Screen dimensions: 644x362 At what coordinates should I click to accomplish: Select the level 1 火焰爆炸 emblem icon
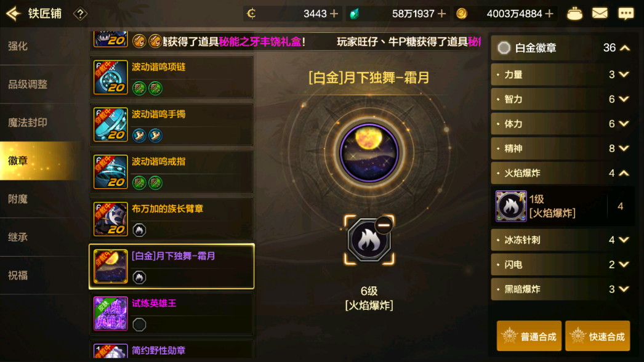pos(511,206)
